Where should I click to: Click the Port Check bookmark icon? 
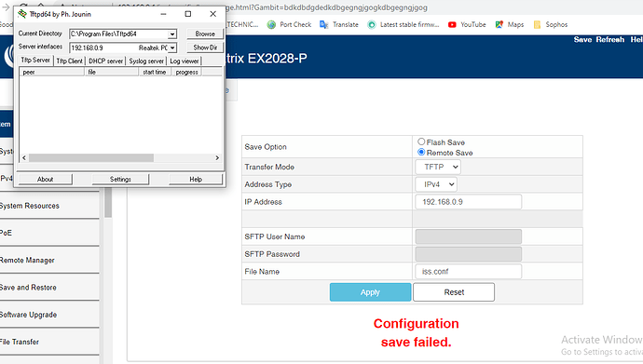click(271, 24)
